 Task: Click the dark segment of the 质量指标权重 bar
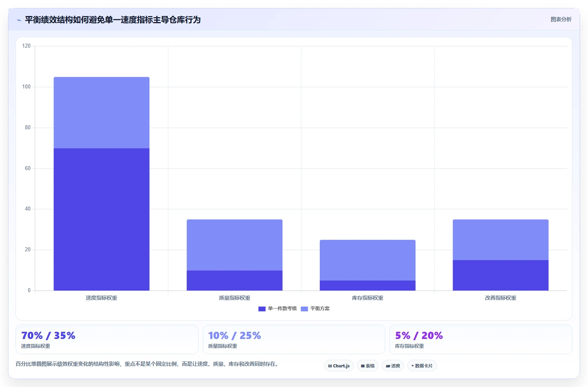(235, 281)
